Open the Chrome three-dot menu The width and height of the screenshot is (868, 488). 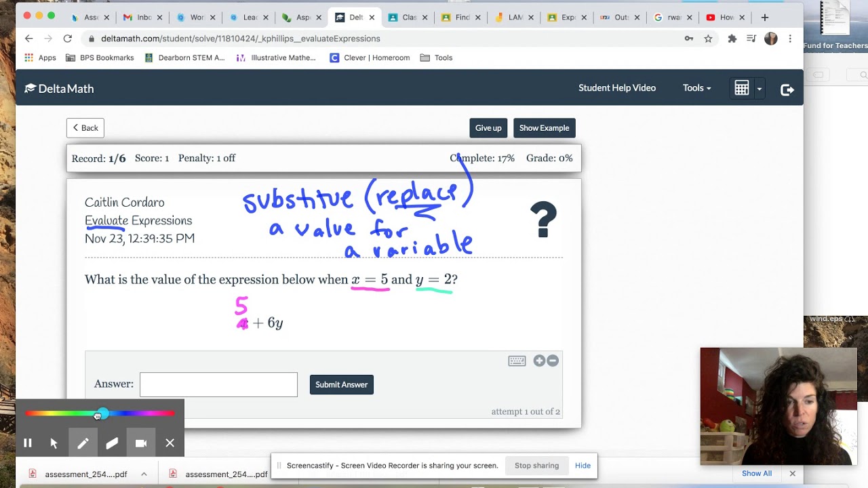click(x=790, y=39)
